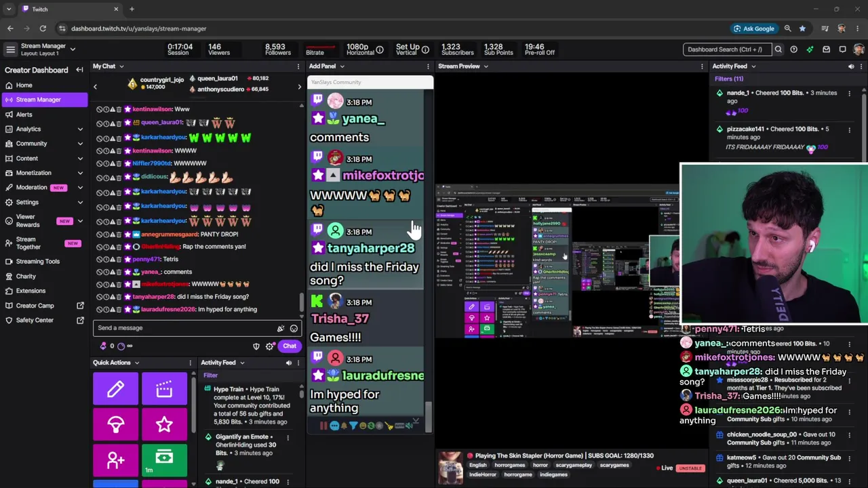Open the Stream Preview panel dropdown
The height and width of the screenshot is (488, 868).
(486, 66)
